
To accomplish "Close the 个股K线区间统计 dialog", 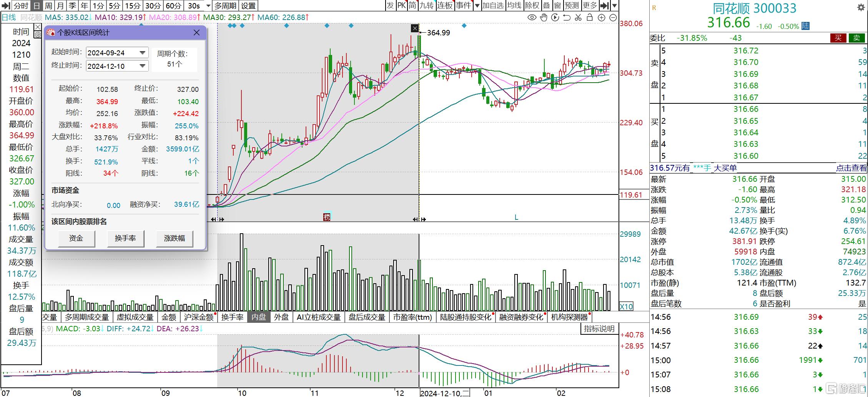I will 196,33.
